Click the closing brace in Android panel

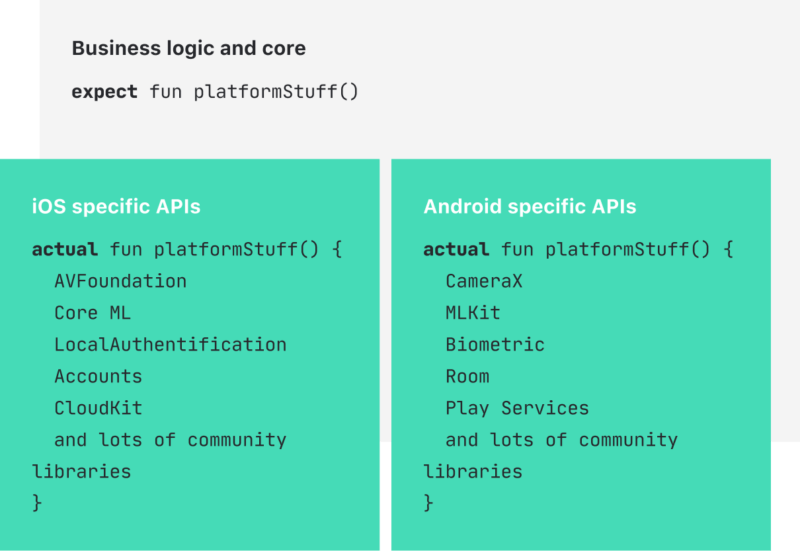coord(428,503)
